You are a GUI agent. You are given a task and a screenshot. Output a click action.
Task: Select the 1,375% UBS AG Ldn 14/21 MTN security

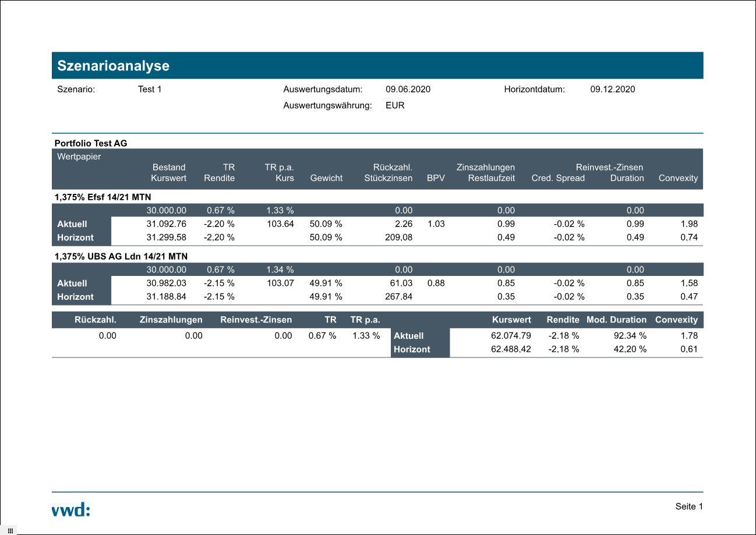point(121,256)
